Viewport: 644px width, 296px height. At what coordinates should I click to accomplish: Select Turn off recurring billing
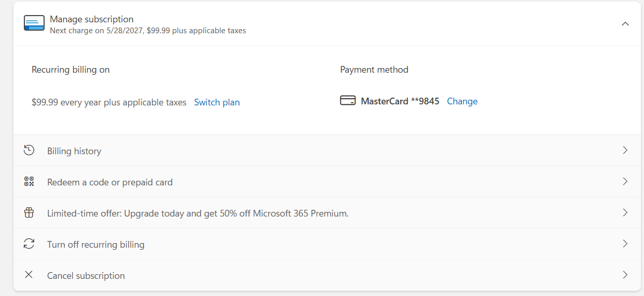327,244
